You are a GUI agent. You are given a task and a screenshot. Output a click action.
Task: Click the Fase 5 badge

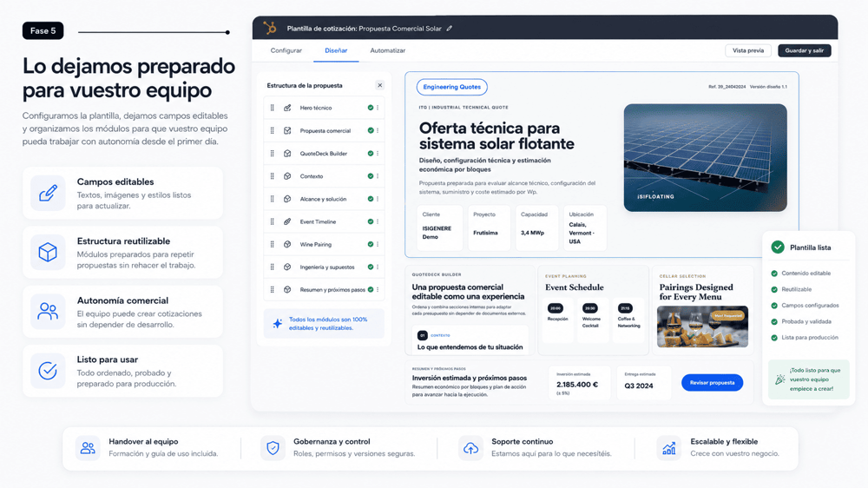[43, 31]
